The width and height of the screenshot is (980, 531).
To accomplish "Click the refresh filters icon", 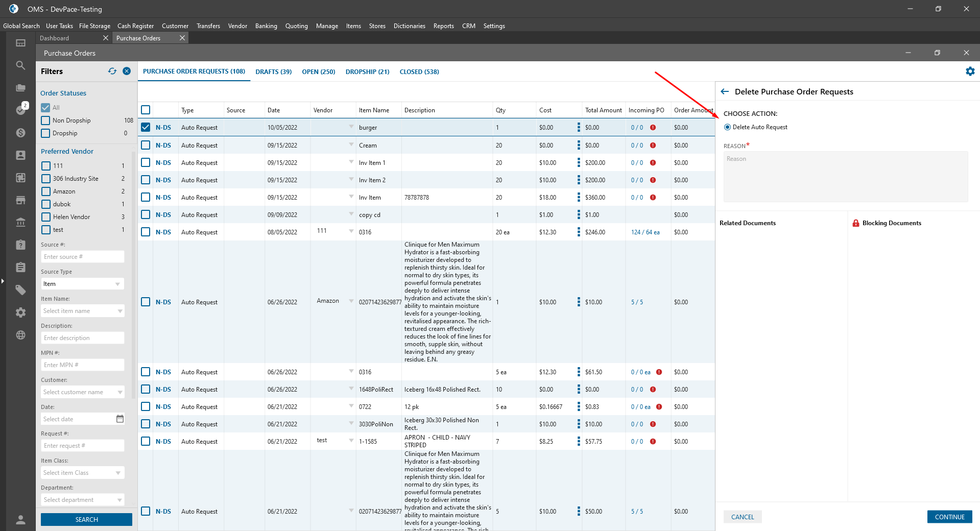I will pyautogui.click(x=112, y=71).
